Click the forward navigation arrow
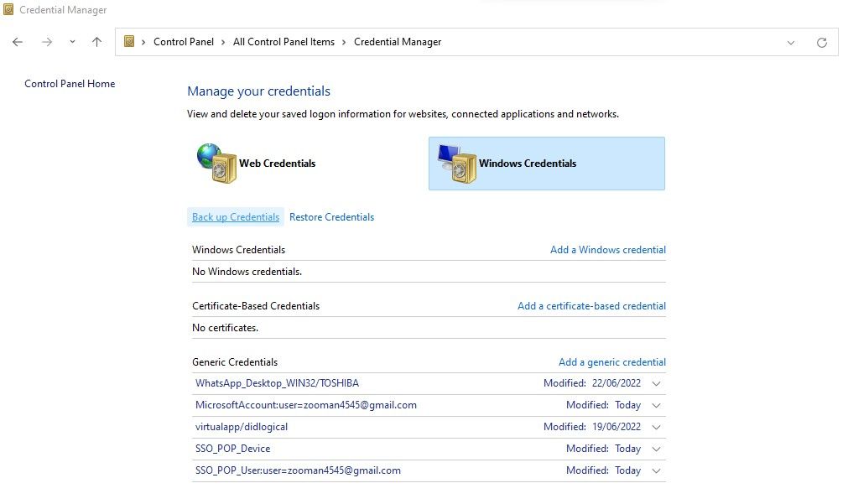 point(45,41)
